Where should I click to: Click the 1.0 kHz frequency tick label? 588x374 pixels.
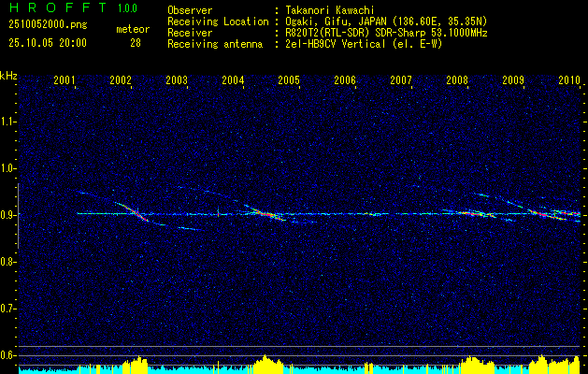(x=7, y=168)
